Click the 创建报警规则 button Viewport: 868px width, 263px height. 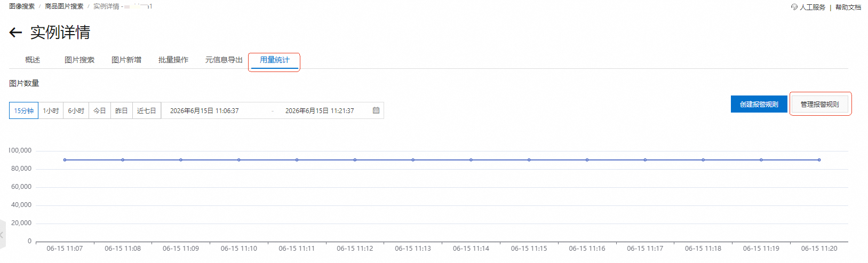pyautogui.click(x=759, y=104)
